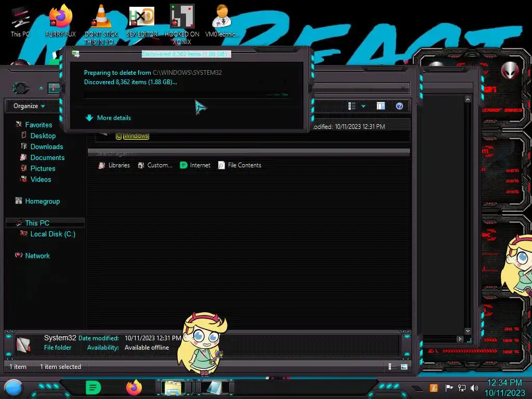
Task: Click the delete progress bar
Action: point(187,95)
